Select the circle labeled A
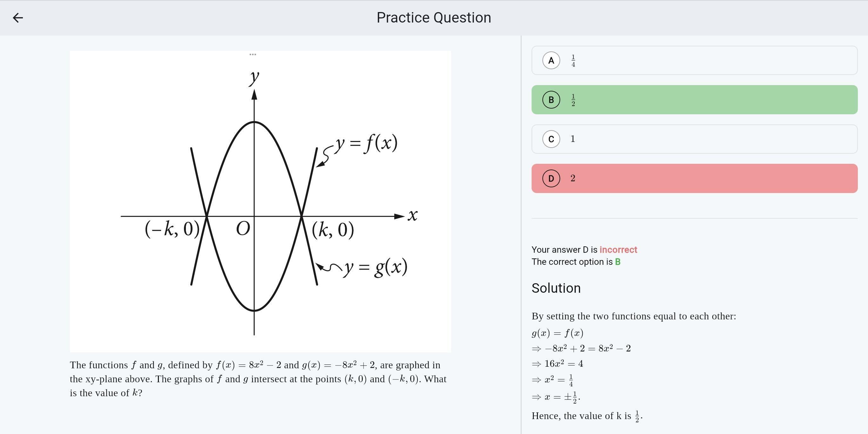The width and height of the screenshot is (868, 434). (551, 61)
